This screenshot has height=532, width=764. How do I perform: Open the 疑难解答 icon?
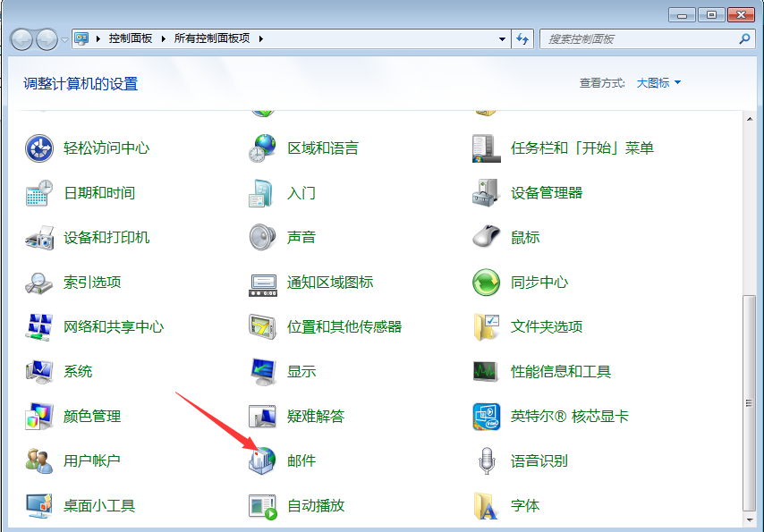(x=263, y=417)
